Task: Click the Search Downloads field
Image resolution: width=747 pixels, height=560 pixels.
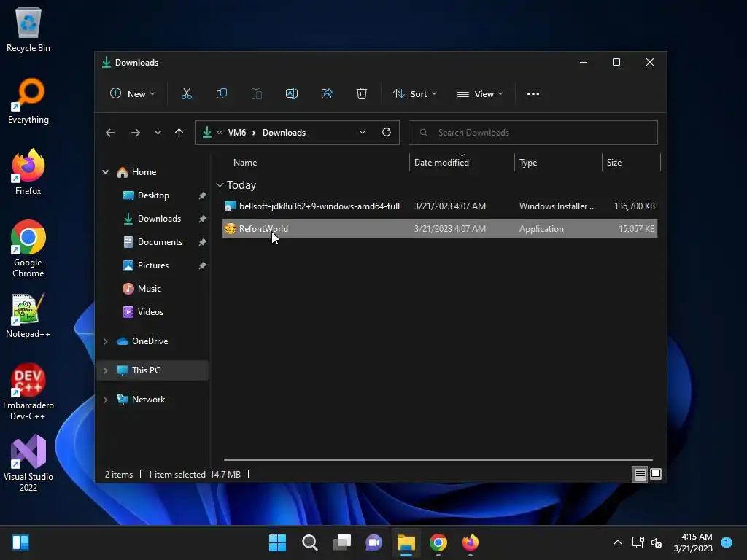Action: tap(533, 133)
